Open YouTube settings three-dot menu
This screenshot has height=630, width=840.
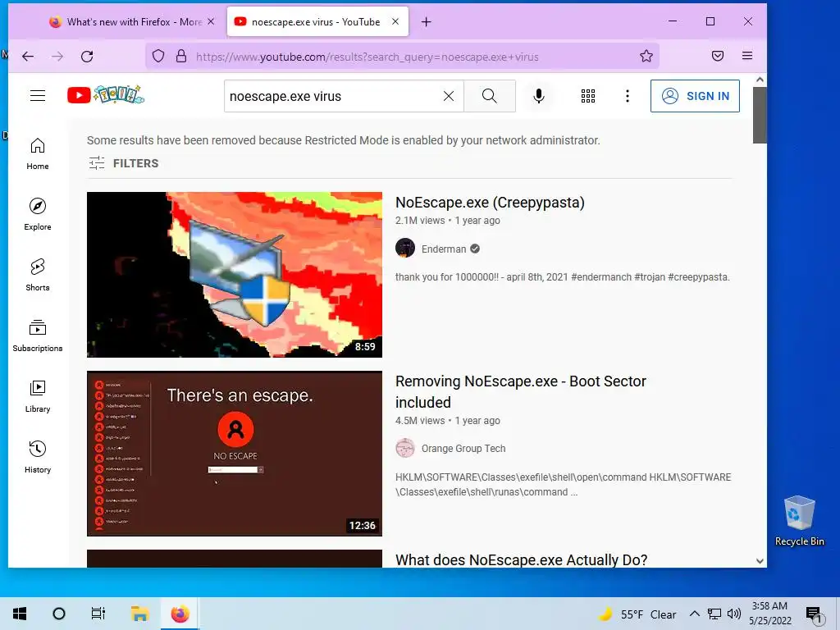click(x=628, y=96)
